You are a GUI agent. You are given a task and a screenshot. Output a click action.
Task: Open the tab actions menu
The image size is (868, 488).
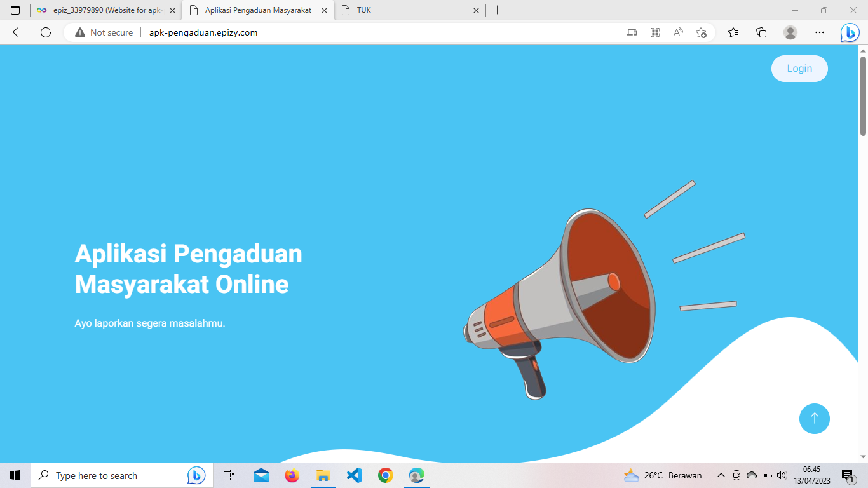(15, 10)
